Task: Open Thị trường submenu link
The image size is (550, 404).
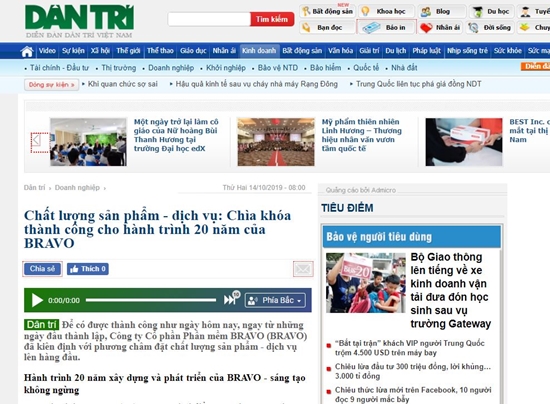Action: coord(119,68)
